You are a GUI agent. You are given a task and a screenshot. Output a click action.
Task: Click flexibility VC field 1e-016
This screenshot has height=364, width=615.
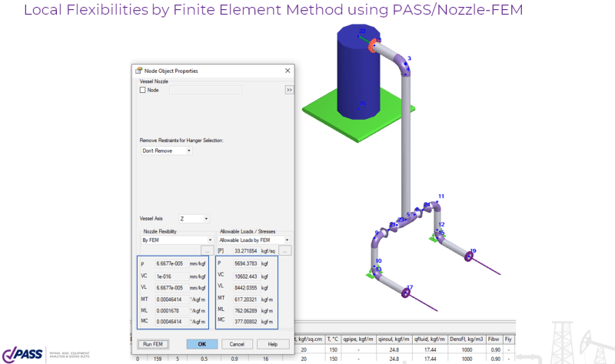(172, 276)
